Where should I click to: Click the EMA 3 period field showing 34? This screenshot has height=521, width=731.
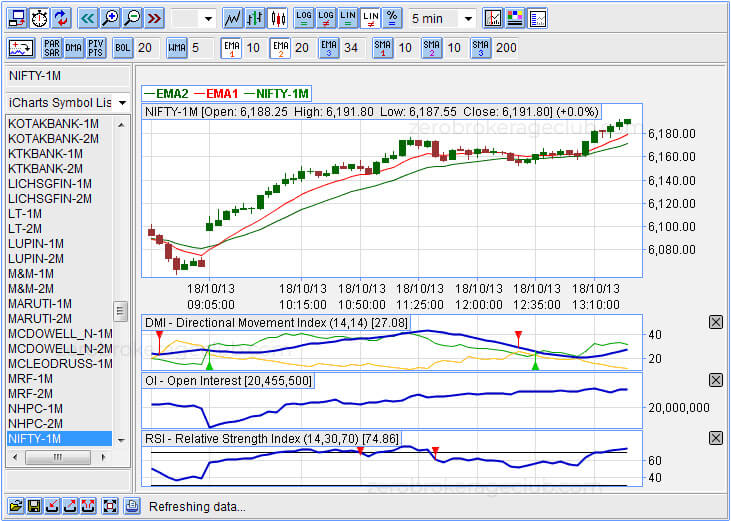tap(352, 48)
